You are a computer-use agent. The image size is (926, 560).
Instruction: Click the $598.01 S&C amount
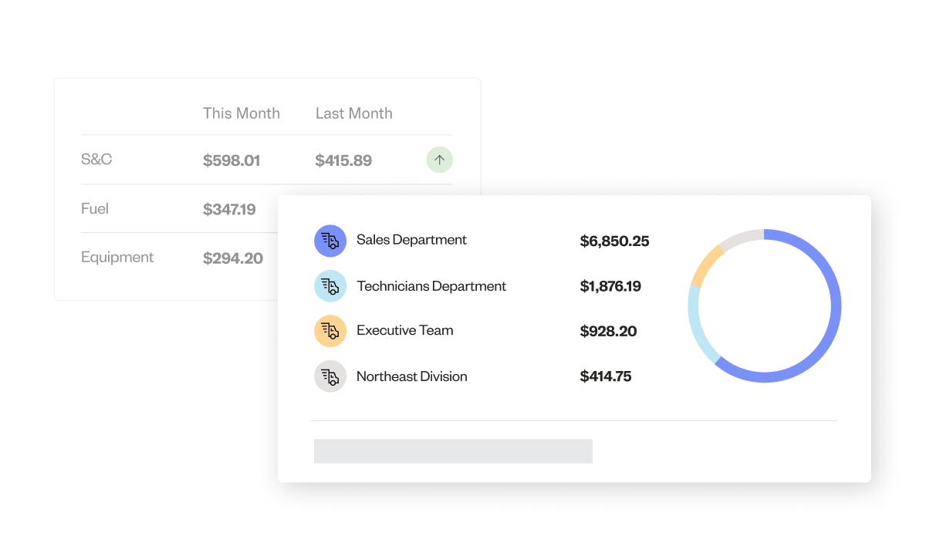point(231,160)
